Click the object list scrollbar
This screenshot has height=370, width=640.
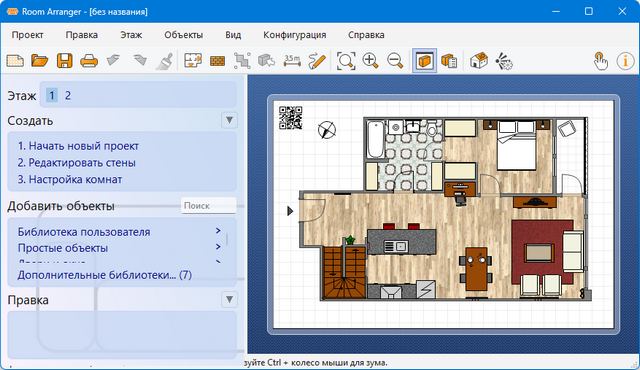227,239
